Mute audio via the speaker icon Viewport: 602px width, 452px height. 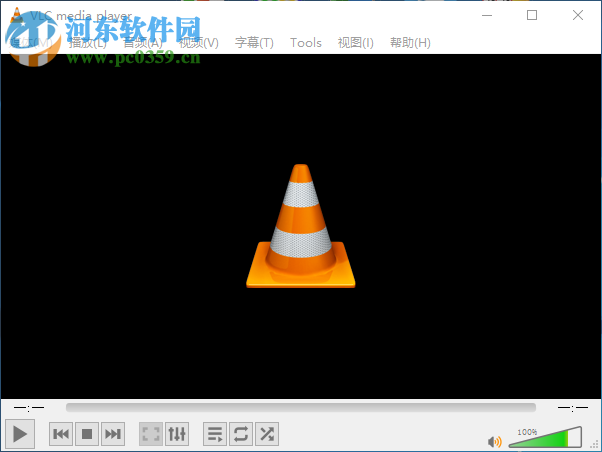click(x=494, y=442)
